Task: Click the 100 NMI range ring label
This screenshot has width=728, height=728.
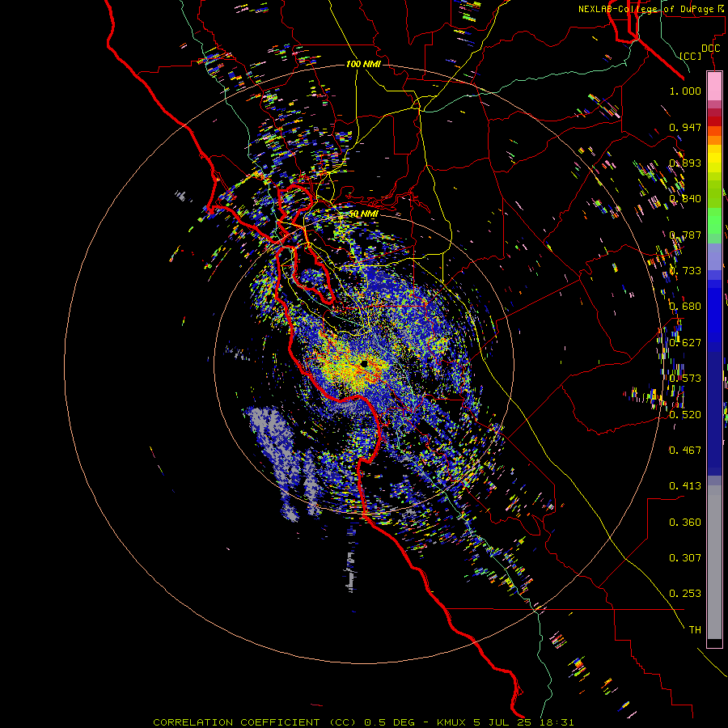Action: tap(363, 64)
